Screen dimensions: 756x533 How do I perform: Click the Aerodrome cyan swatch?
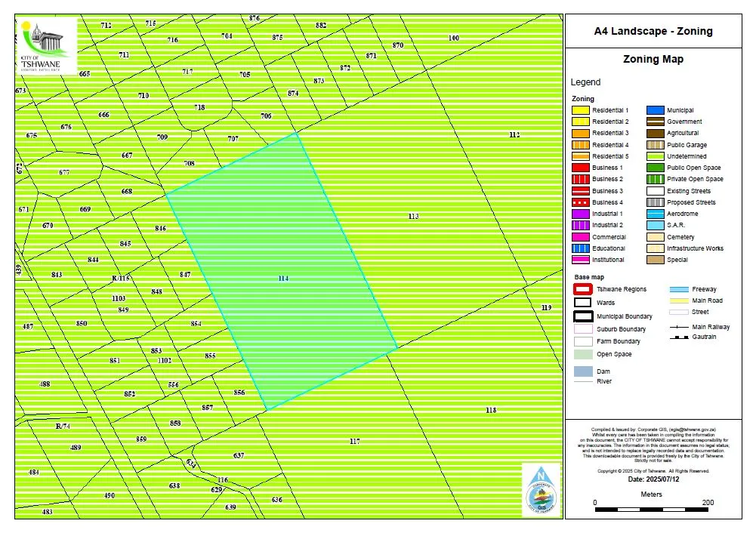pyautogui.click(x=656, y=214)
